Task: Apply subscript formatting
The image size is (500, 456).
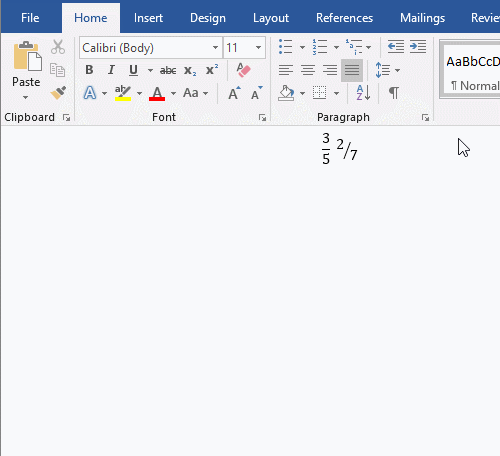Action: pos(190,70)
